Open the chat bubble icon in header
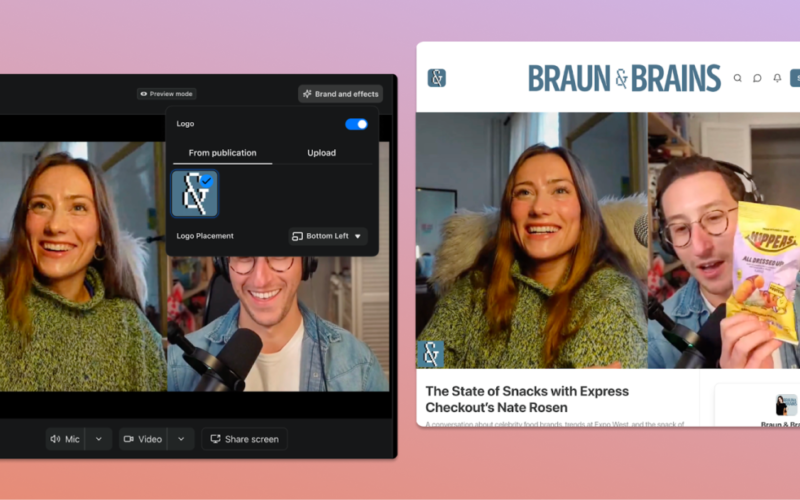 pos(757,78)
